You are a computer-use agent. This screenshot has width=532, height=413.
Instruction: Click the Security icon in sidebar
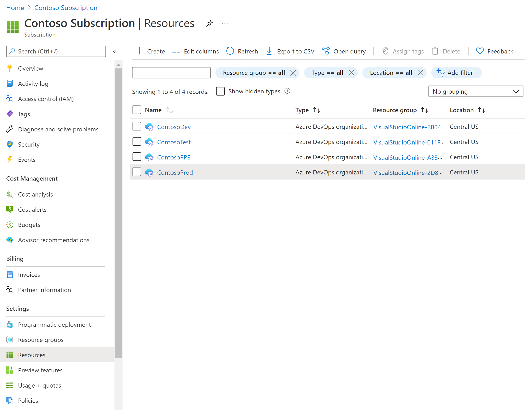[x=9, y=144]
